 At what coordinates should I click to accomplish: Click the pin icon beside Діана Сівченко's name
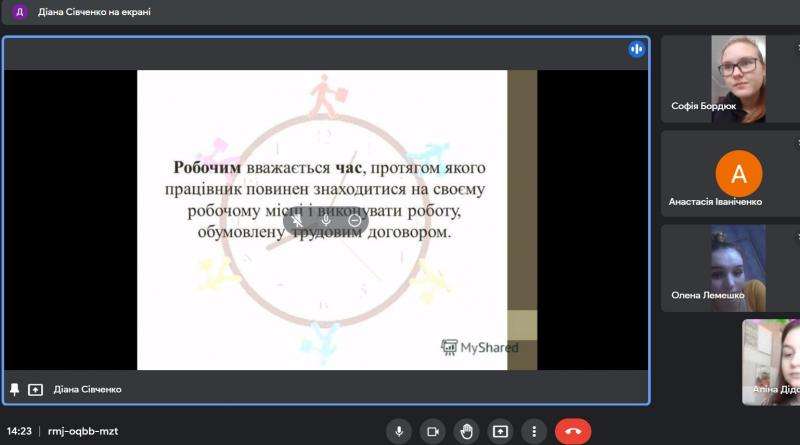15,389
